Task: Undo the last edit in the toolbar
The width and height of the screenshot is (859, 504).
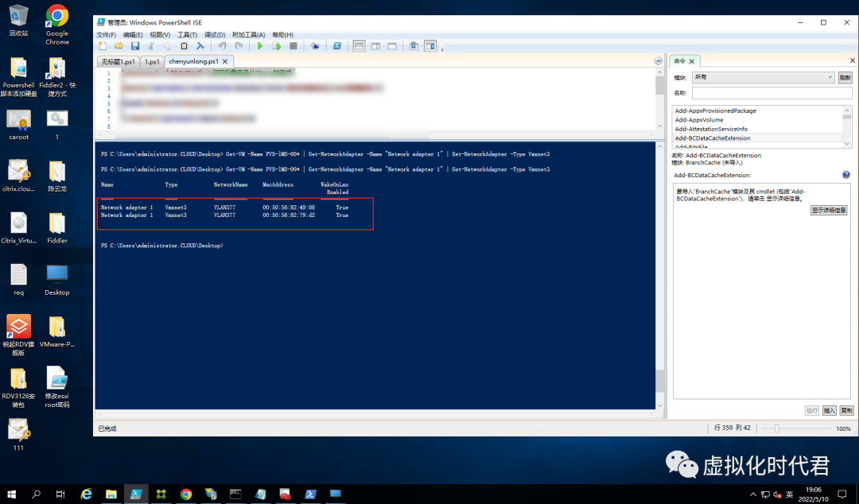Action: tap(222, 47)
